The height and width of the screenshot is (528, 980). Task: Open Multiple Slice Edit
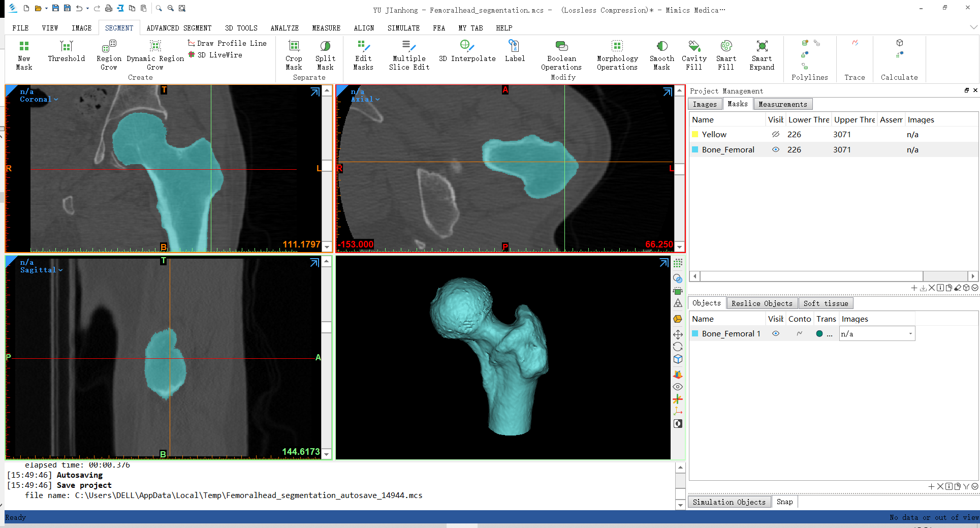point(409,55)
